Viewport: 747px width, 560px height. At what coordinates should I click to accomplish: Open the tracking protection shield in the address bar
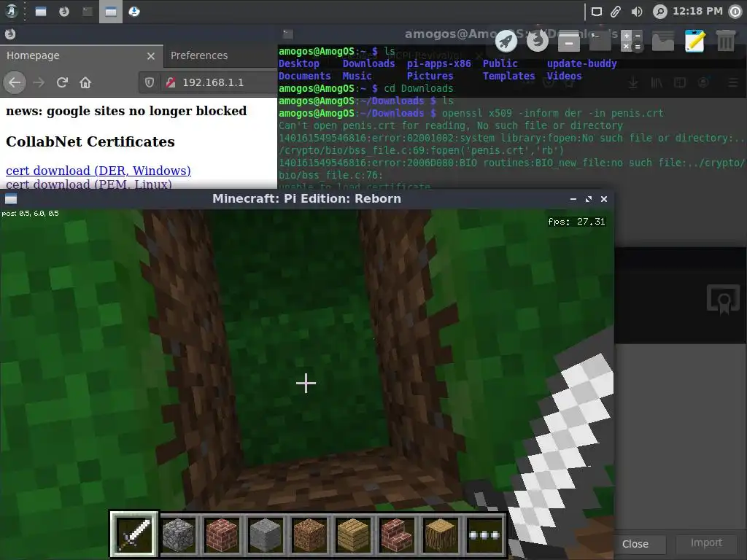pos(150,82)
